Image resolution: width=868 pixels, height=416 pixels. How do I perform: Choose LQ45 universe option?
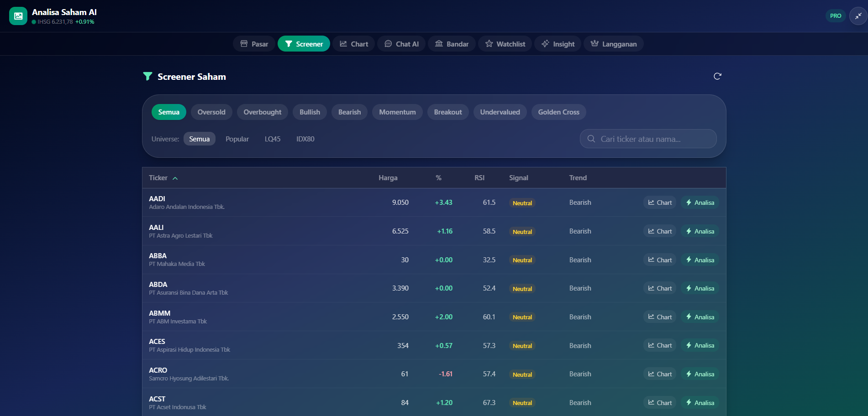point(273,139)
